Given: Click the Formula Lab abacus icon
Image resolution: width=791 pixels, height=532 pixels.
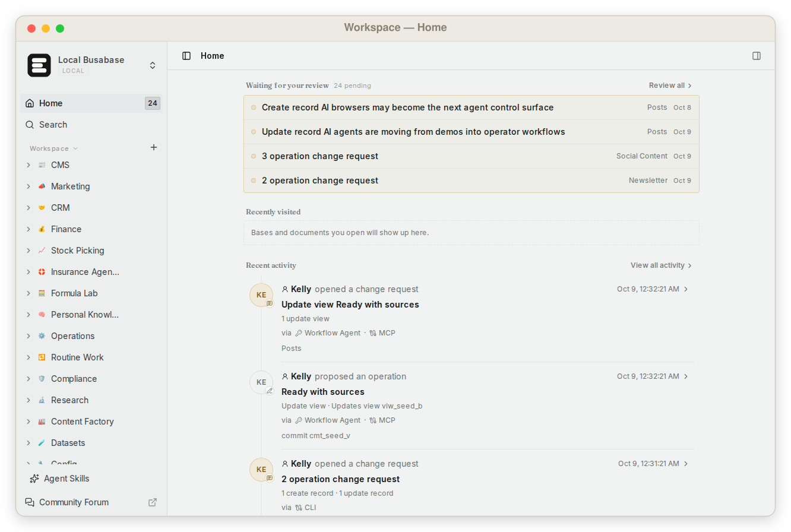Looking at the screenshot, I should [42, 293].
